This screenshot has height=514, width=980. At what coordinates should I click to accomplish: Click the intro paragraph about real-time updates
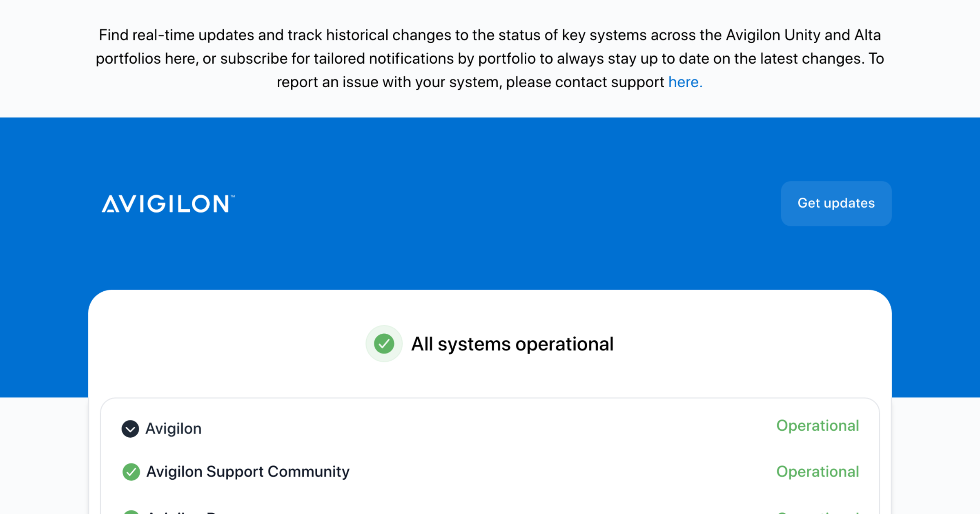tap(490, 59)
